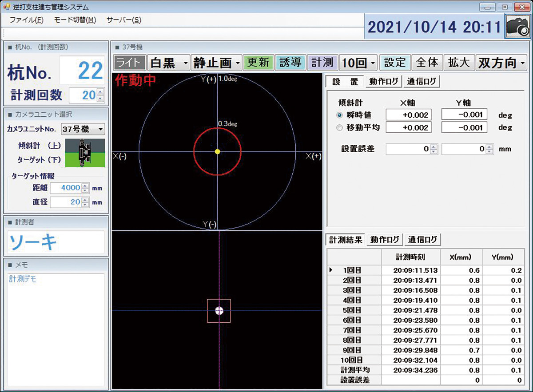Screen dimensions: 533x392
Task: Click the yellow inclinometer dot in the circle view
Action: coord(217,151)
